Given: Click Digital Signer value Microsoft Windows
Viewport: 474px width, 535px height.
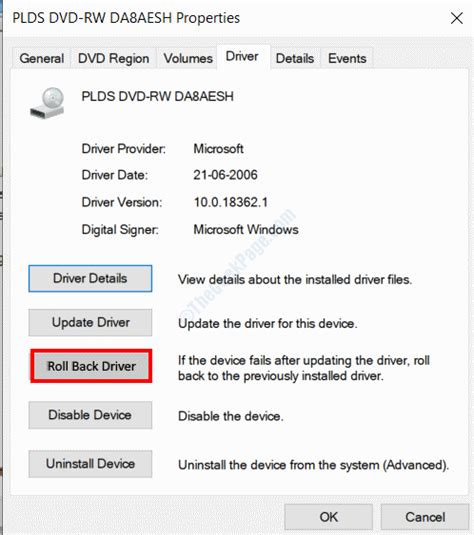Looking at the screenshot, I should coord(246,230).
